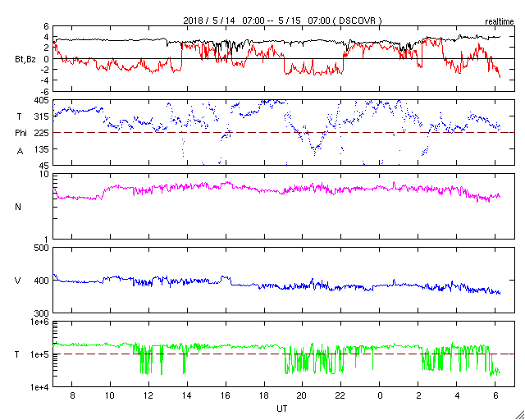Click the '8' hour label on the UT axis

point(72,396)
